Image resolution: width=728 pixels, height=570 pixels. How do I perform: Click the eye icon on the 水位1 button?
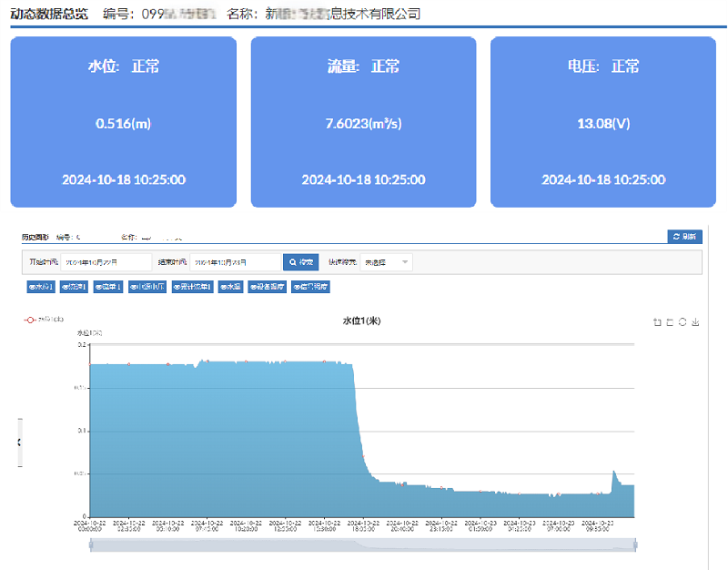click(x=33, y=287)
